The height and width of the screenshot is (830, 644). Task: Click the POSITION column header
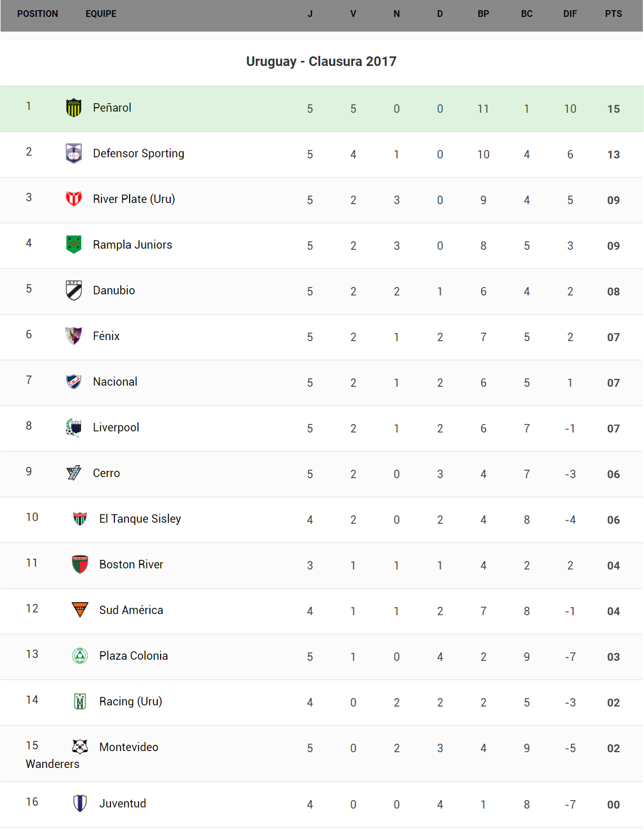tap(37, 14)
